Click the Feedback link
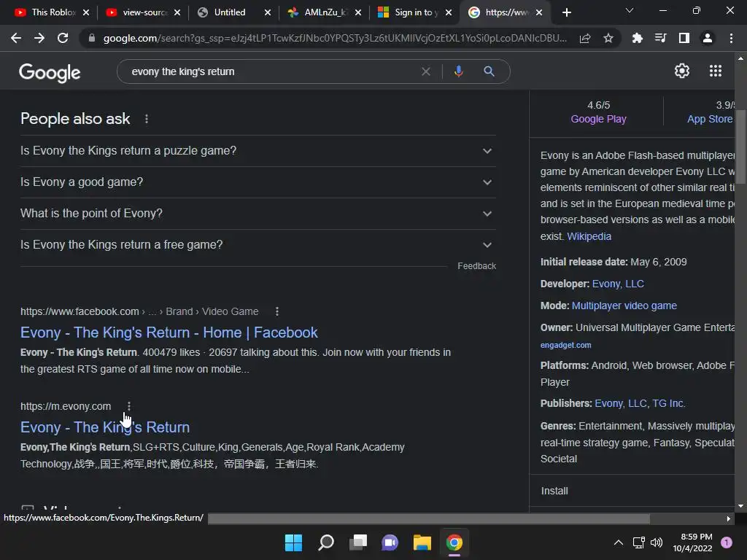This screenshot has width=747, height=560. pyautogui.click(x=476, y=265)
